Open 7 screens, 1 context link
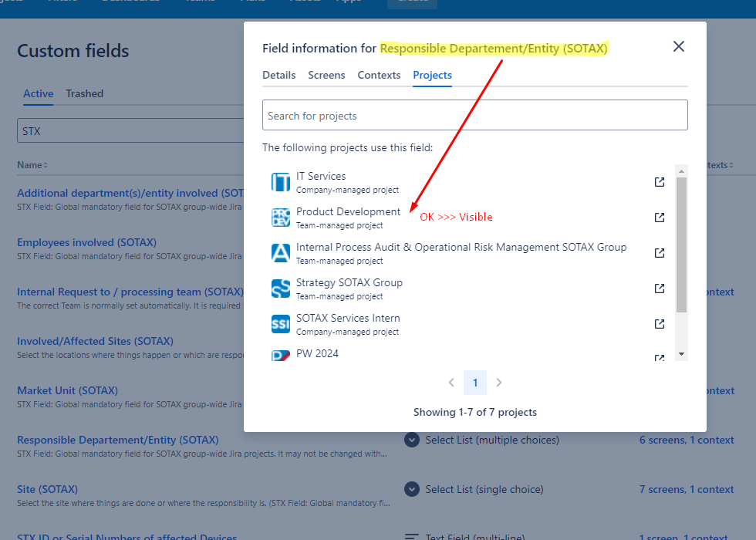This screenshot has width=756, height=540. click(x=687, y=489)
